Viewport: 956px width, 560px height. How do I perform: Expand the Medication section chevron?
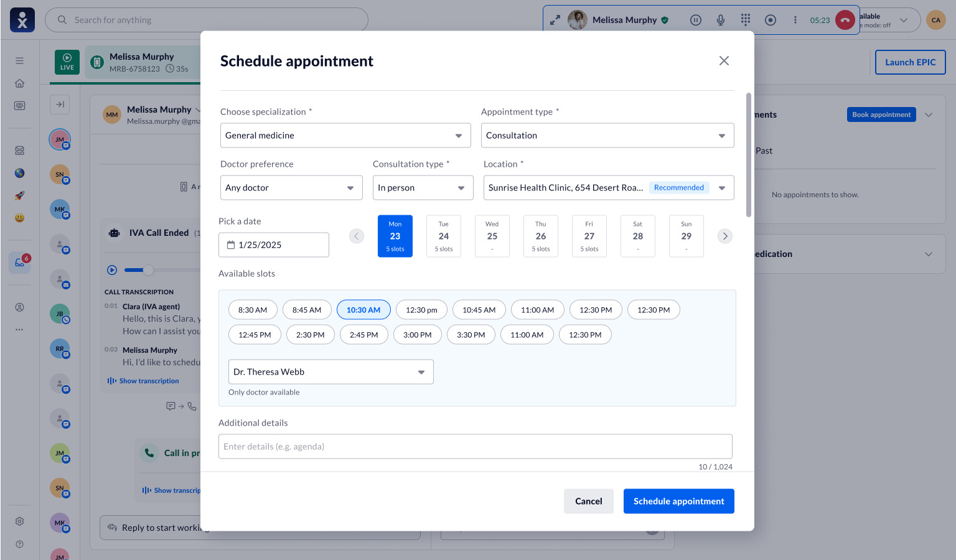[x=929, y=254]
